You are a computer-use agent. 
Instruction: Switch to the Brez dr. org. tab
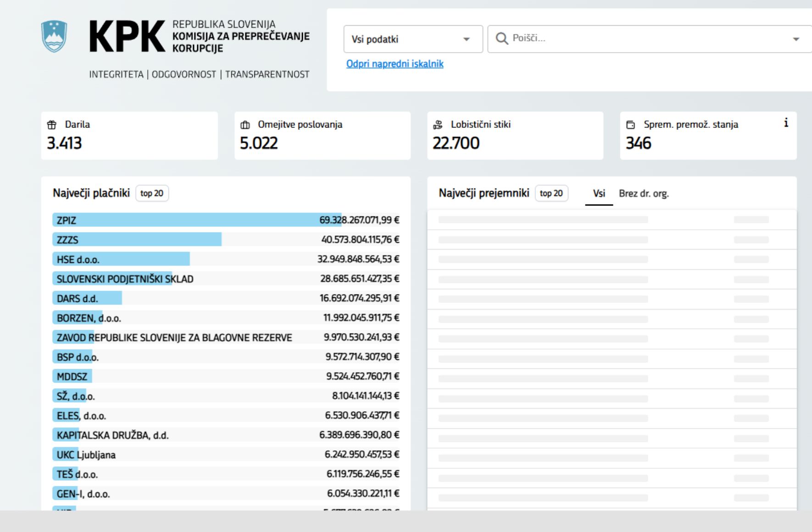pos(644,194)
